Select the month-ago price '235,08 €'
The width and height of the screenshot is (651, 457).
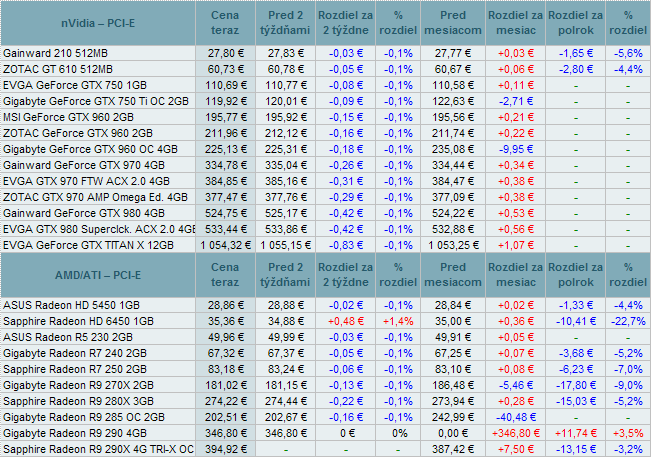coord(453,149)
